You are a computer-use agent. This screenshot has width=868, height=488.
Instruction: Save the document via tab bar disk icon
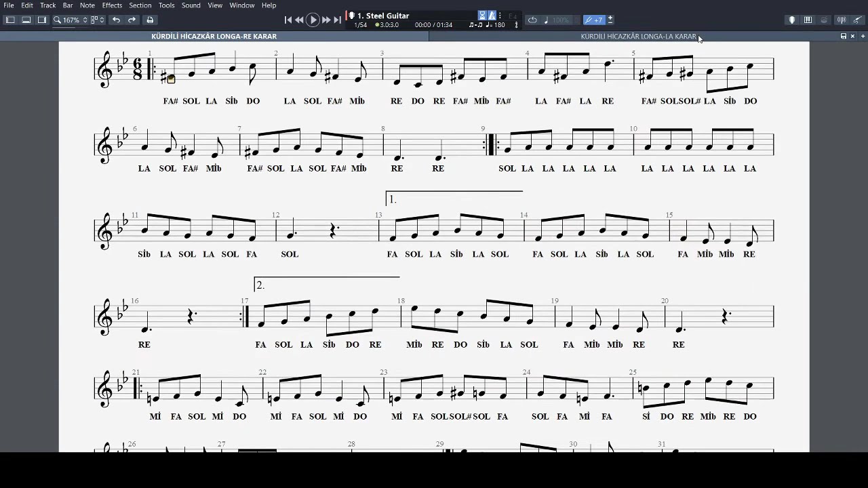click(x=844, y=37)
